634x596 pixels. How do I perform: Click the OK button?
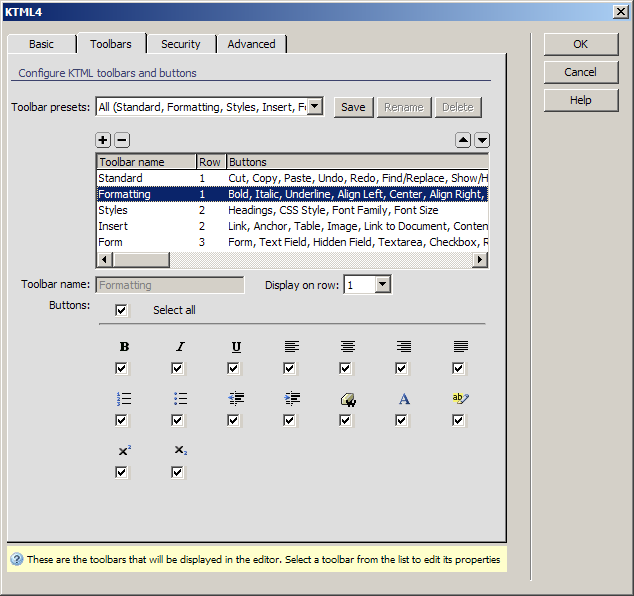coord(581,44)
